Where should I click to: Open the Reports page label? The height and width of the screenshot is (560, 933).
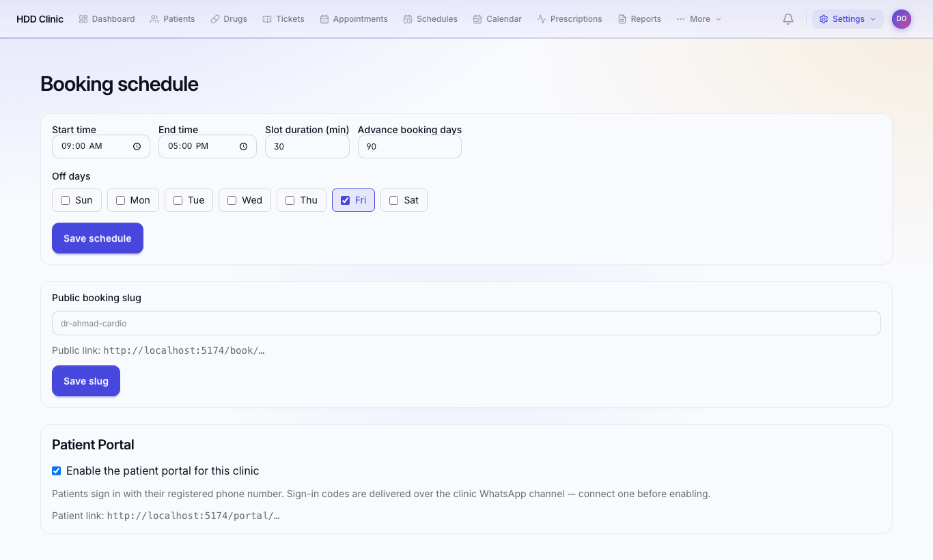646,19
